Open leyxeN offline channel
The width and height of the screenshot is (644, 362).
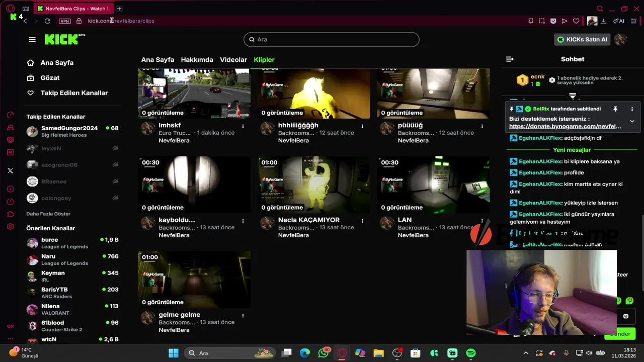coord(72,148)
